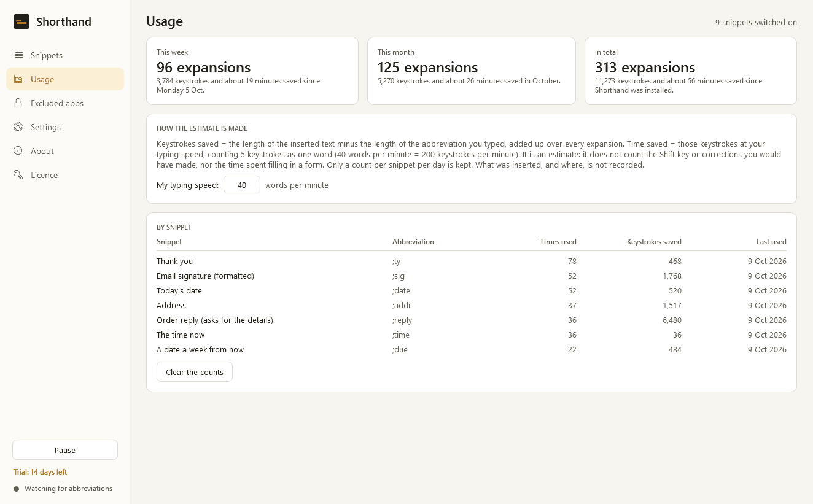
Task: Click the Shorthand logo icon
Action: point(21,21)
